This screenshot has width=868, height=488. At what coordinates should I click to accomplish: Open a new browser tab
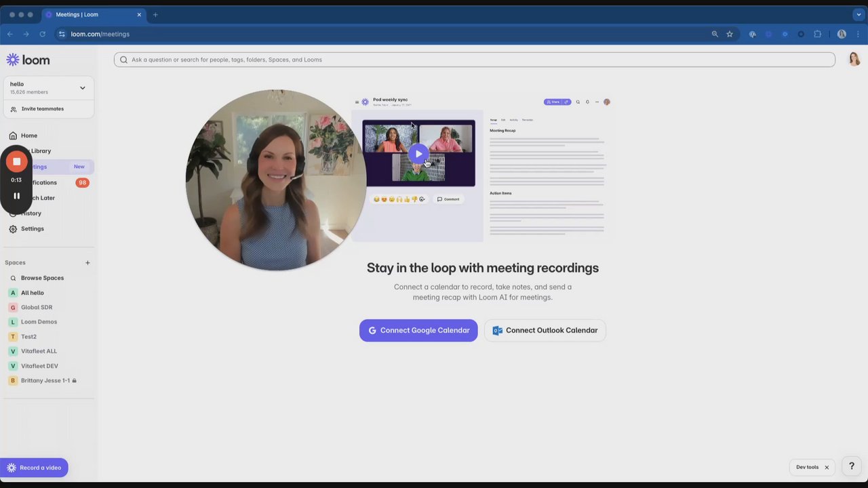pyautogui.click(x=155, y=14)
